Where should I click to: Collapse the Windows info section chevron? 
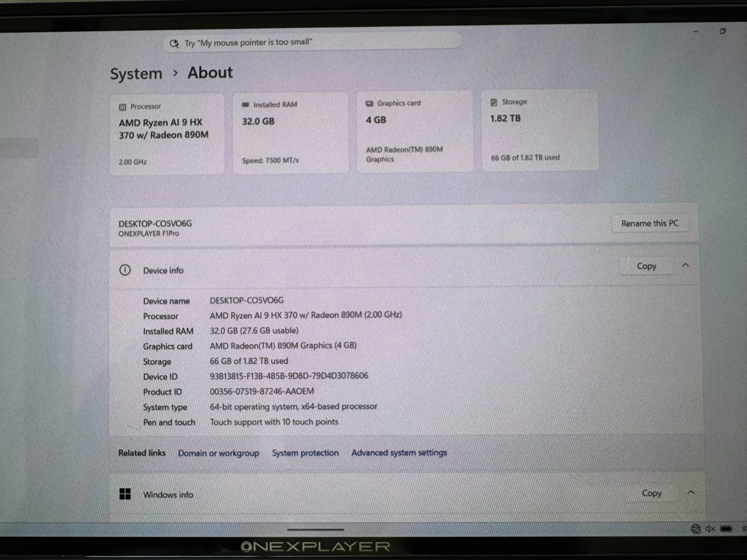(691, 492)
